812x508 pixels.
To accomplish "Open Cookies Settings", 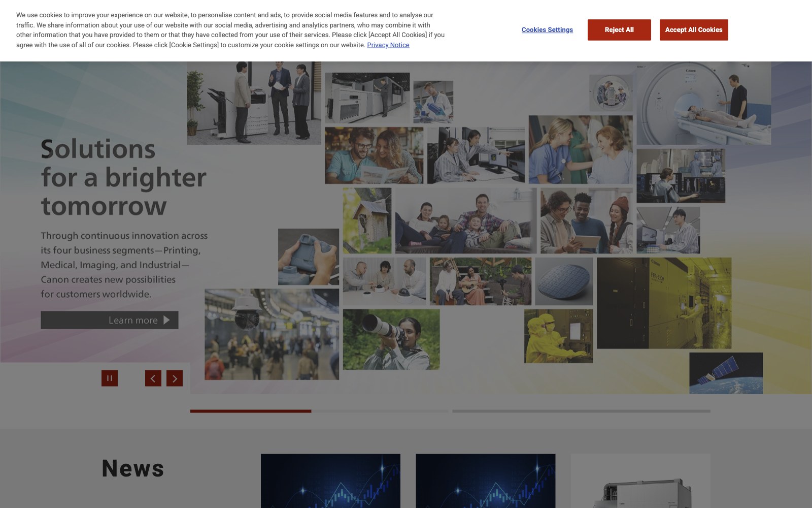I will click(x=547, y=30).
